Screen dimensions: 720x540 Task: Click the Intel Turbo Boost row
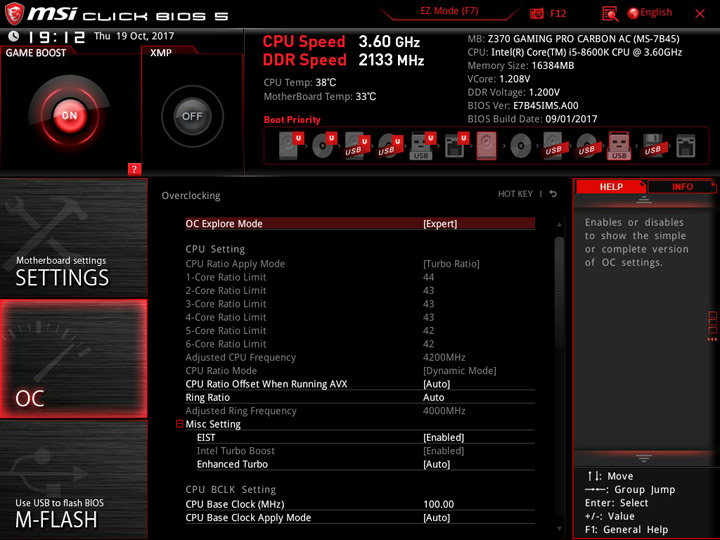point(366,451)
